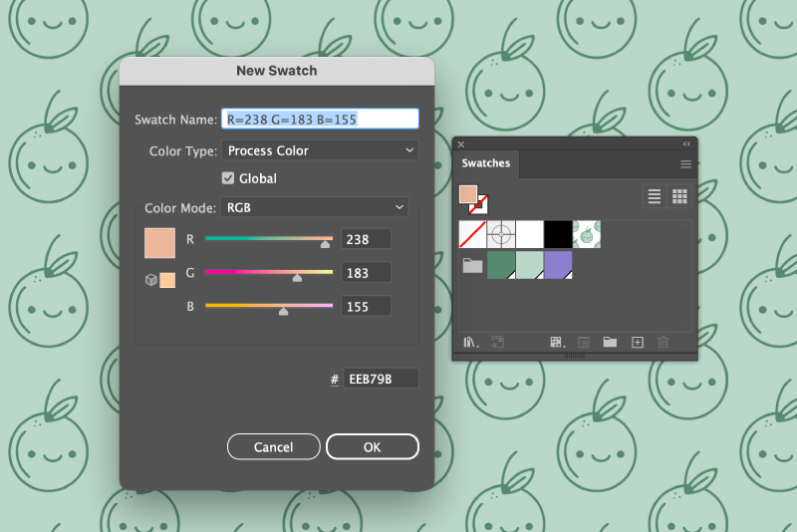Confirm with the OK button

372,446
